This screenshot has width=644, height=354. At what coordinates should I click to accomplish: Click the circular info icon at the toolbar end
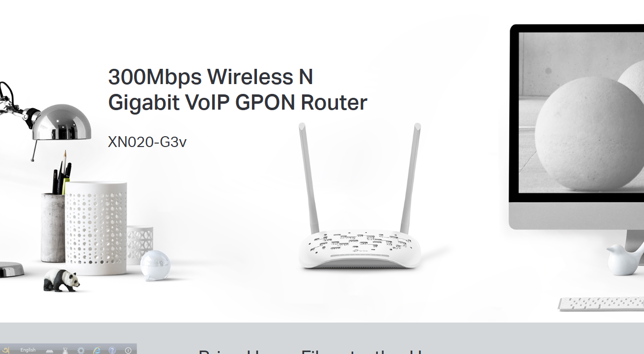(x=128, y=351)
